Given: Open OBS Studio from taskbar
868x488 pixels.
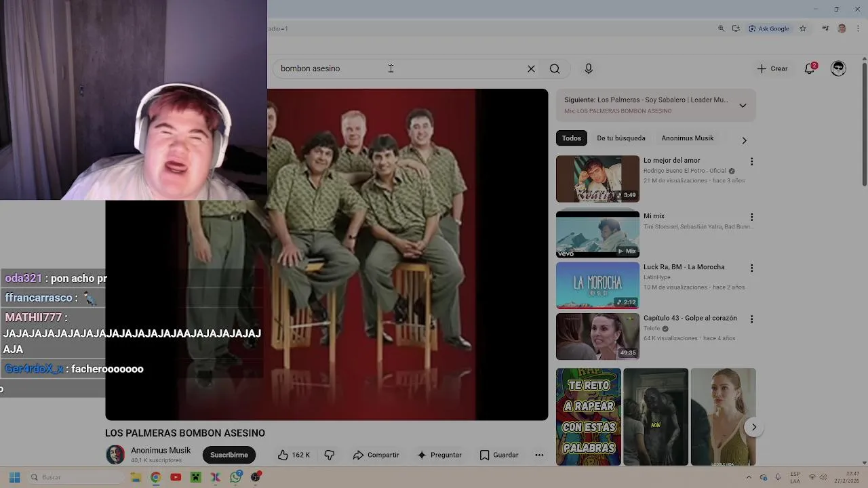Looking at the screenshot, I should click(256, 477).
